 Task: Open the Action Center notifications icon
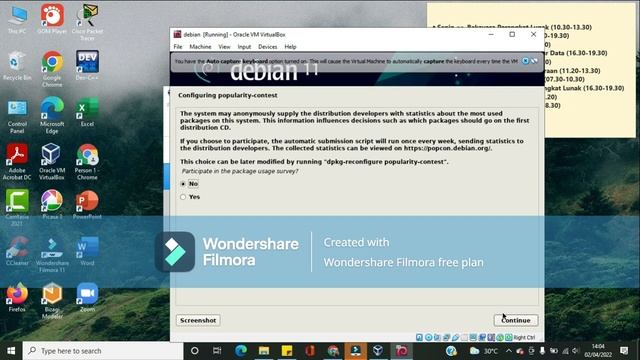tap(624, 351)
